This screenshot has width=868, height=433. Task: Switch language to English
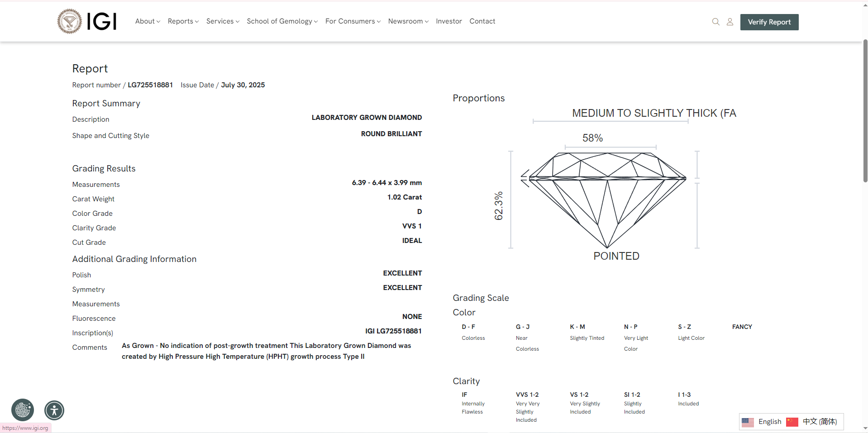(x=770, y=422)
